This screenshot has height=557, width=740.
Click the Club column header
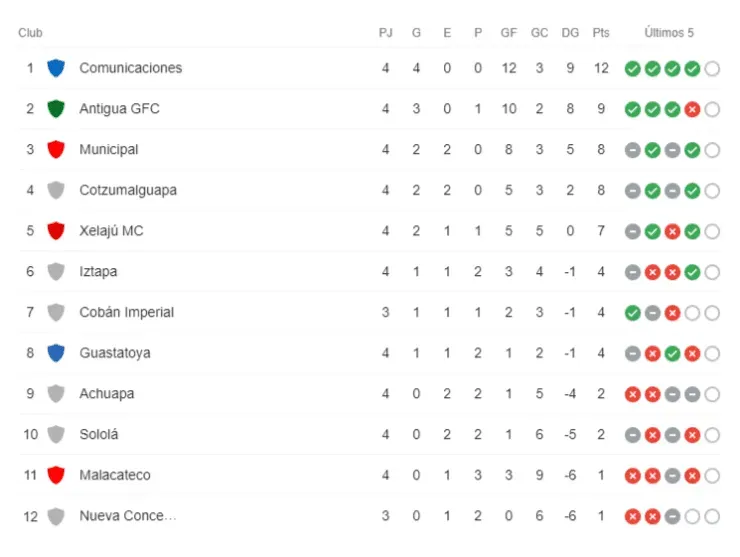tap(30, 33)
